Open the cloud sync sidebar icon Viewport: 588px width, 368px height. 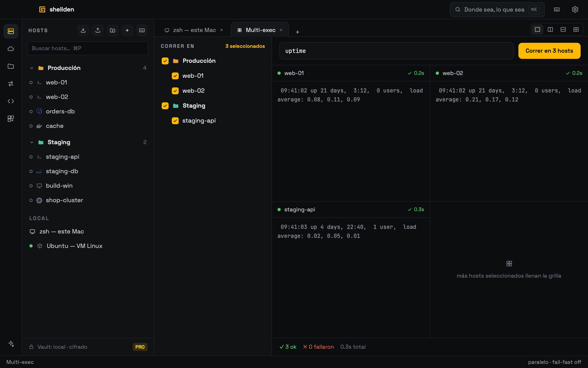[11, 49]
